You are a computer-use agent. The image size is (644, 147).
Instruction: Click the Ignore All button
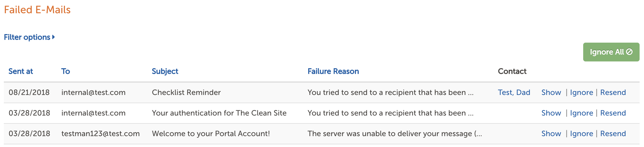(611, 52)
